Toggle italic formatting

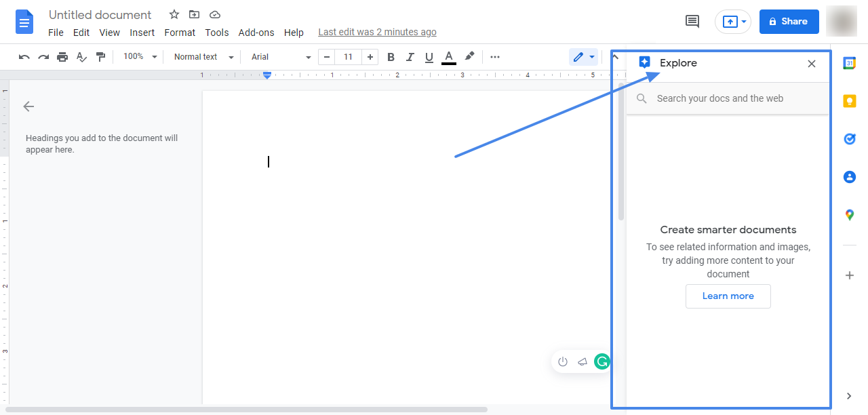[x=410, y=57]
